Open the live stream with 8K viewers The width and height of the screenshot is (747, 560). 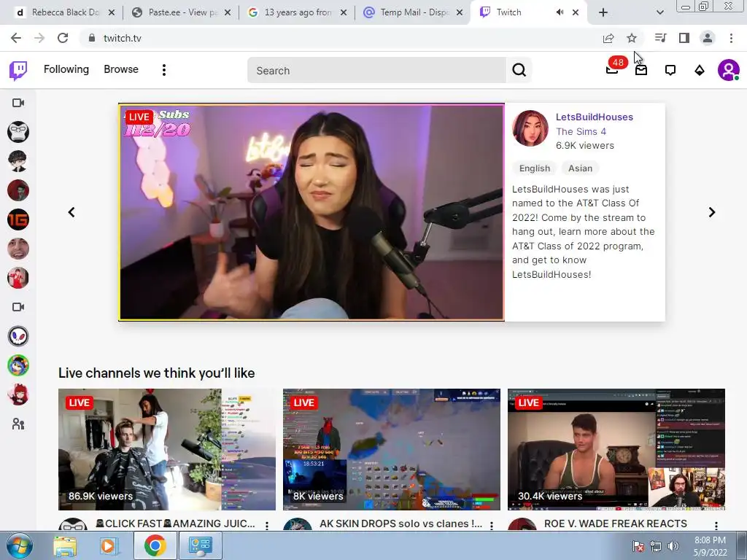click(392, 449)
